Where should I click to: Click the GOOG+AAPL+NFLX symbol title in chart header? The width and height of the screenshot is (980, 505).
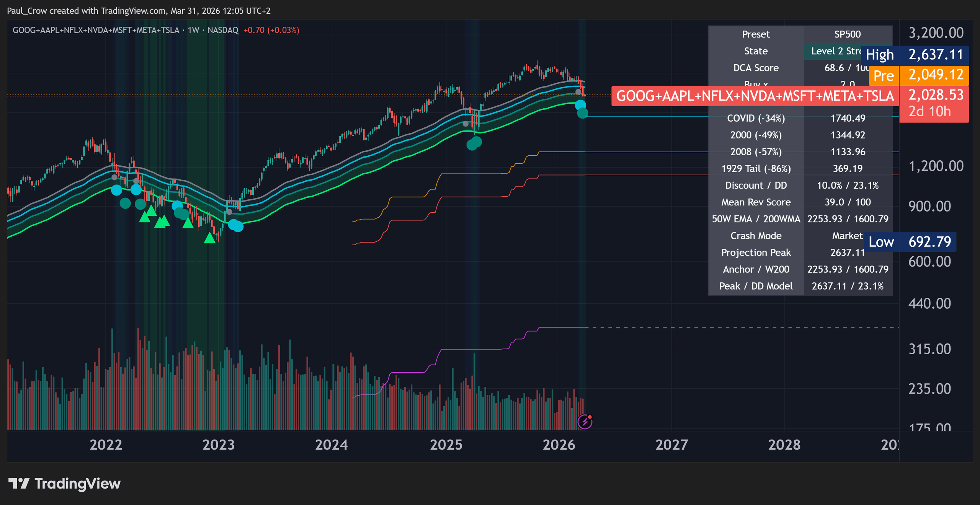(96, 30)
